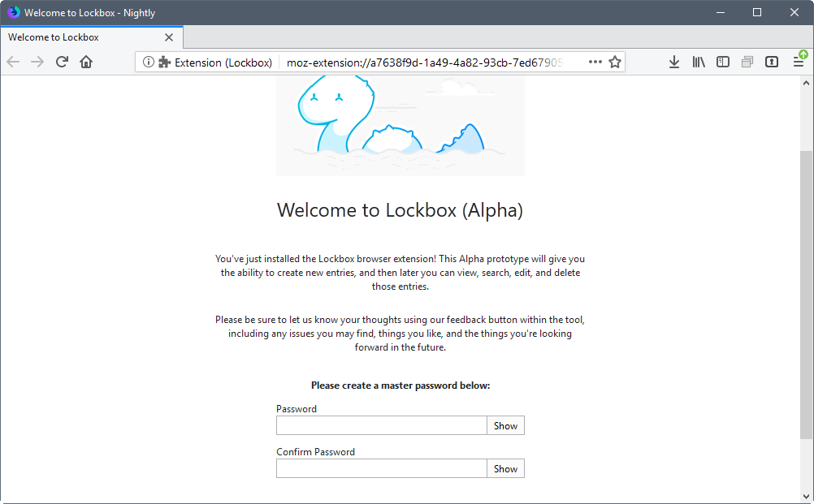Reload the current page
Image resolution: width=814 pixels, height=504 pixels.
pos(62,62)
